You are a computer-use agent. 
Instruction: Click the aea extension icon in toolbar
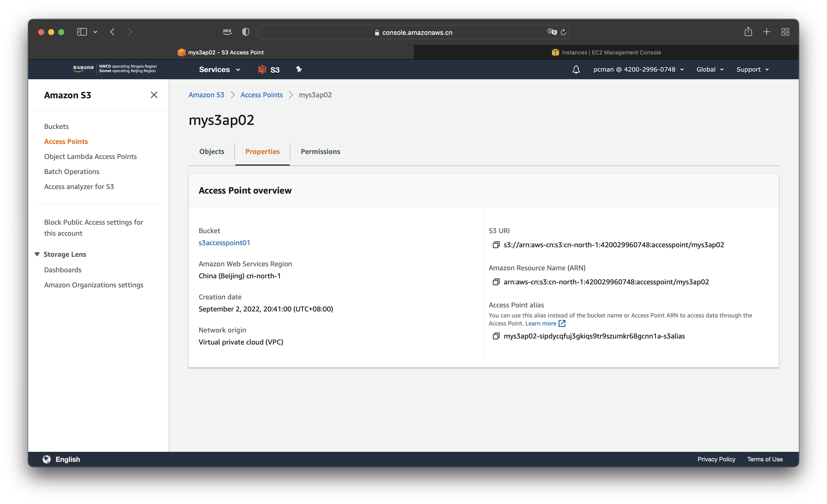(227, 32)
